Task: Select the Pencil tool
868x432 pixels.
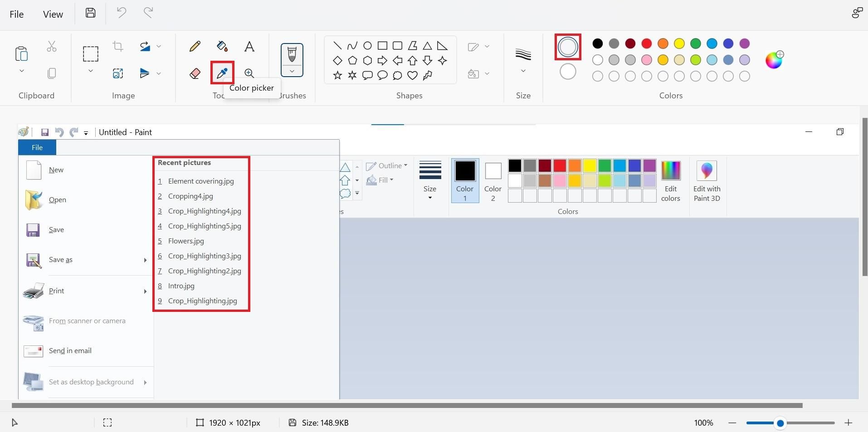Action: coord(195,46)
